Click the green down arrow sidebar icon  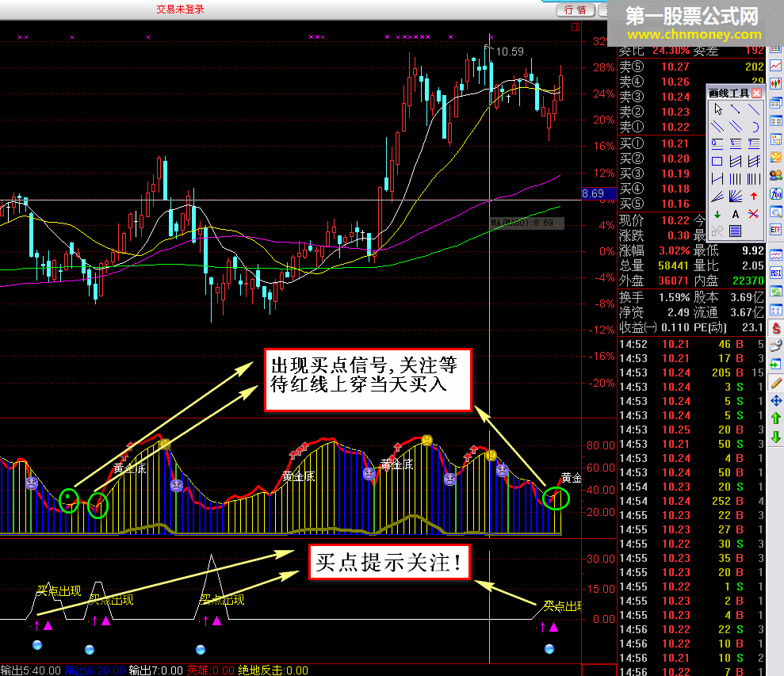click(x=776, y=437)
